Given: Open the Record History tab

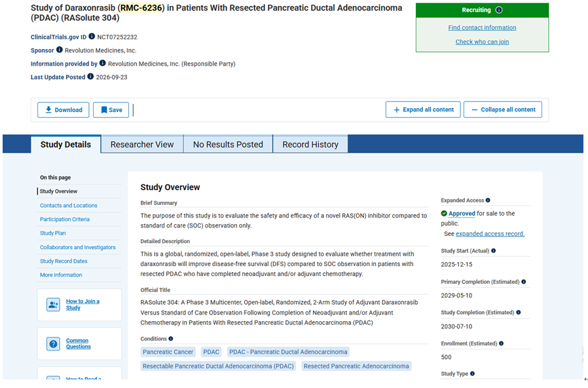Looking at the screenshot, I should pos(310,144).
